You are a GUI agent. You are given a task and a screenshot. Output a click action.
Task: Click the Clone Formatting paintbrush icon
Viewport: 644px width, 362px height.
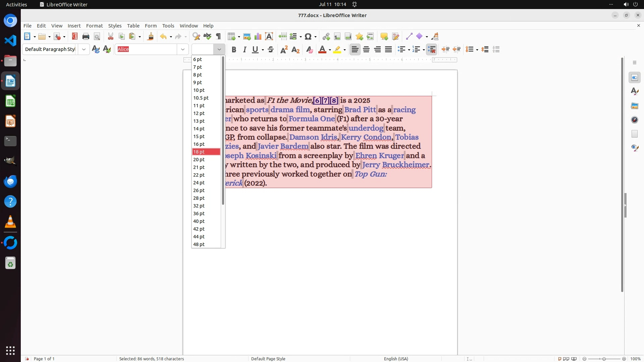[151, 36]
